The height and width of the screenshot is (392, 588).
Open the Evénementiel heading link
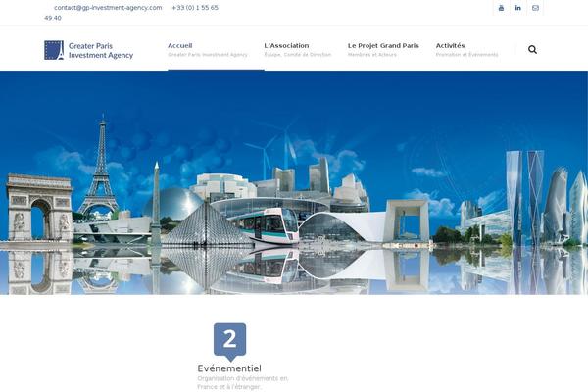[x=229, y=368]
